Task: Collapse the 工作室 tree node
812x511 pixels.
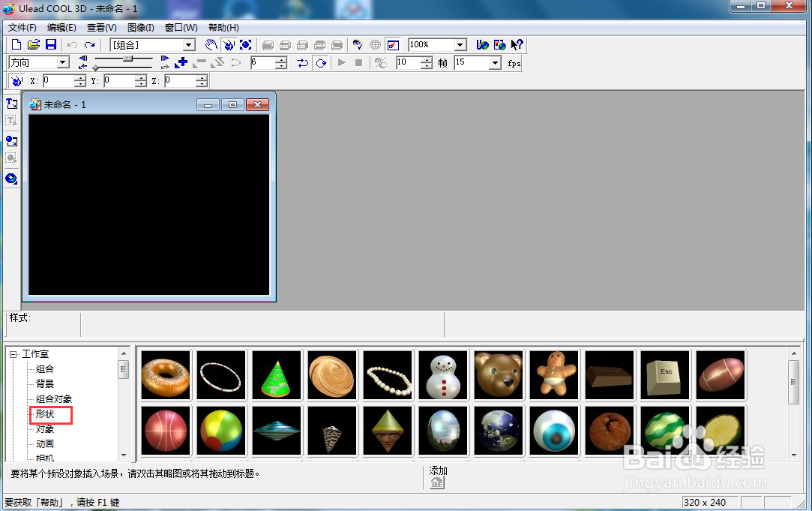Action: tap(13, 354)
